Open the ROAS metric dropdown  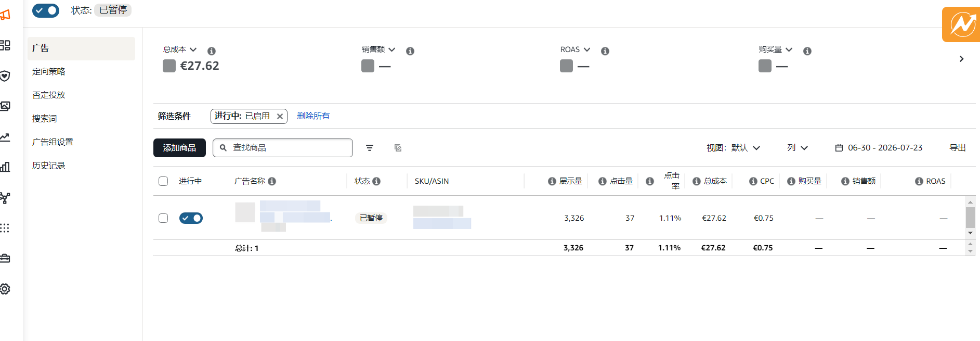click(576, 49)
